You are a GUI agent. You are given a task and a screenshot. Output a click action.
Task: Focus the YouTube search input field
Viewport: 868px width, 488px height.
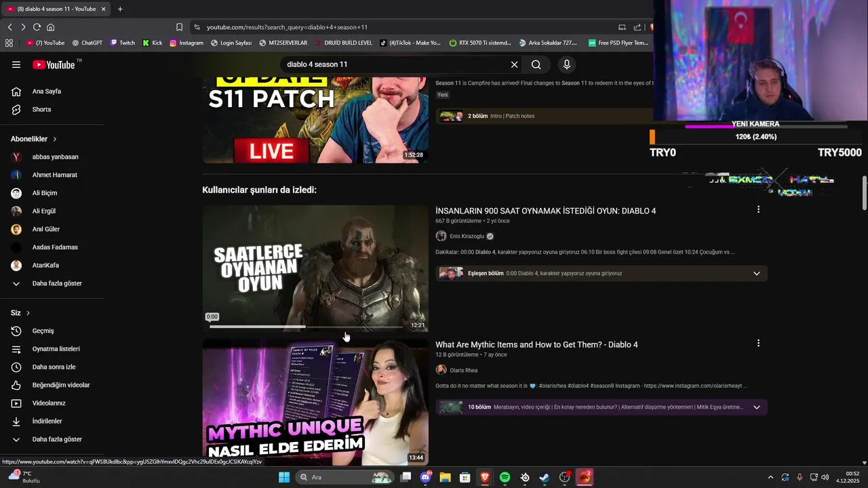click(x=395, y=64)
